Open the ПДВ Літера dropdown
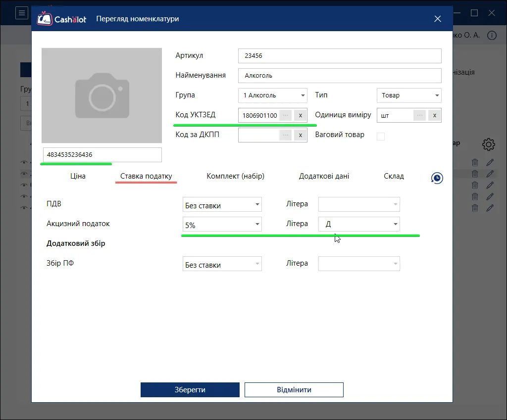The height and width of the screenshot is (420, 507). (359, 204)
